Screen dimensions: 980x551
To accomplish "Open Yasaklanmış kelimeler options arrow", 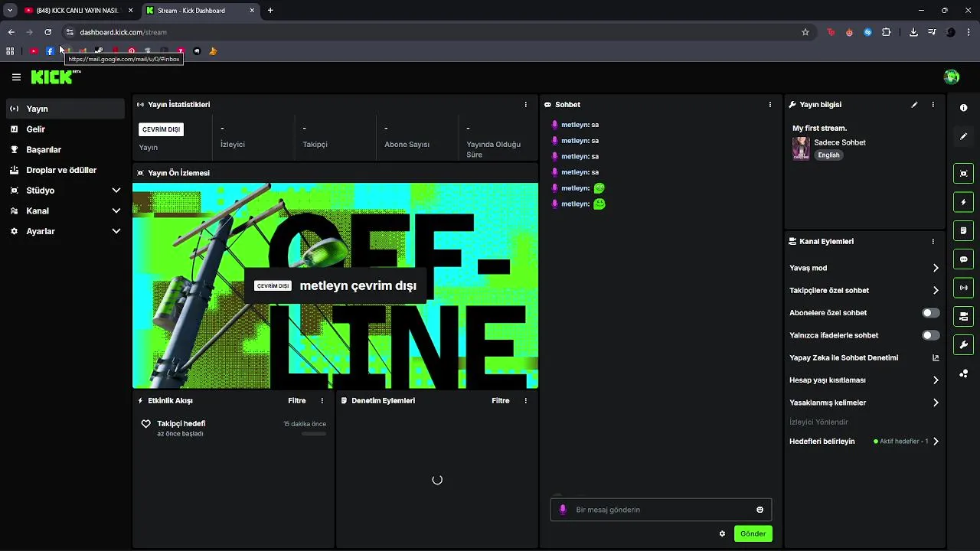I will point(936,403).
